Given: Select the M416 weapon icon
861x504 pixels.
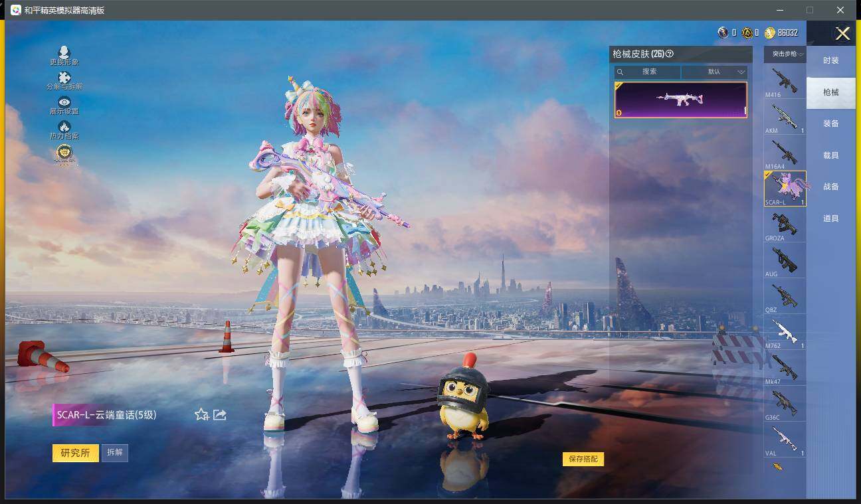Looking at the screenshot, I should click(x=785, y=81).
